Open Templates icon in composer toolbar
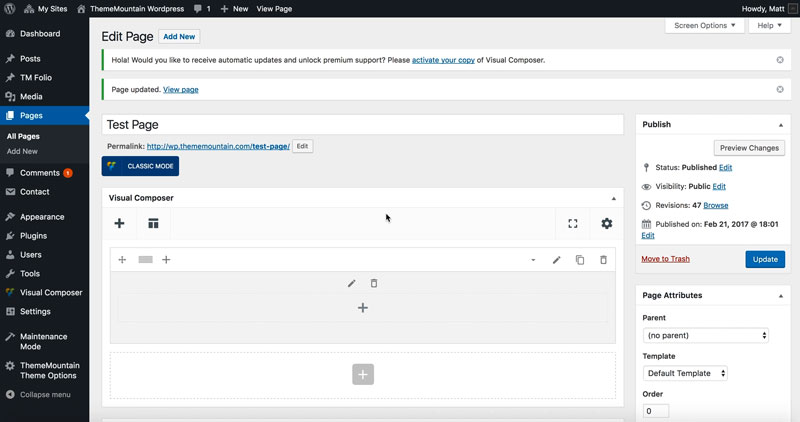The width and height of the screenshot is (800, 422). click(x=153, y=224)
